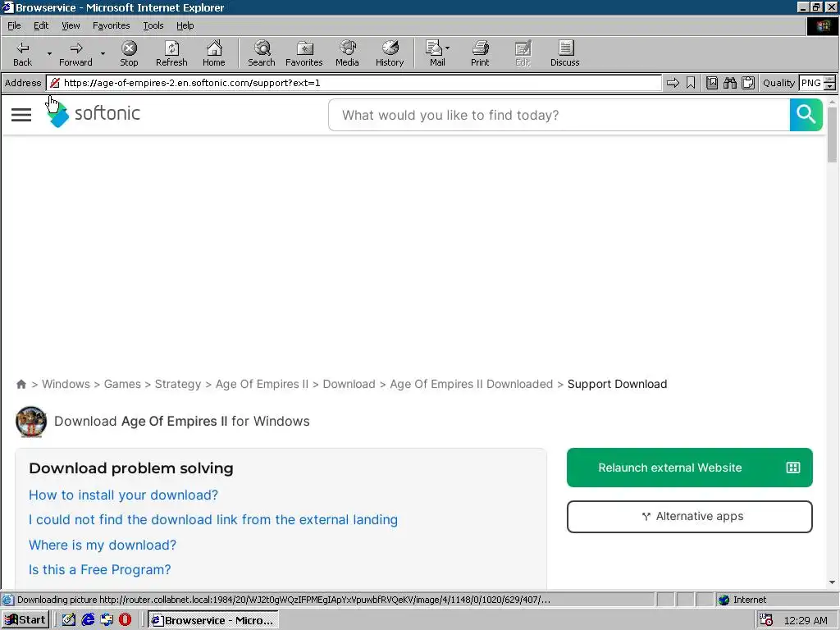The image size is (840, 630).
Task: Open 'Where is my download?' link
Action: (x=103, y=545)
